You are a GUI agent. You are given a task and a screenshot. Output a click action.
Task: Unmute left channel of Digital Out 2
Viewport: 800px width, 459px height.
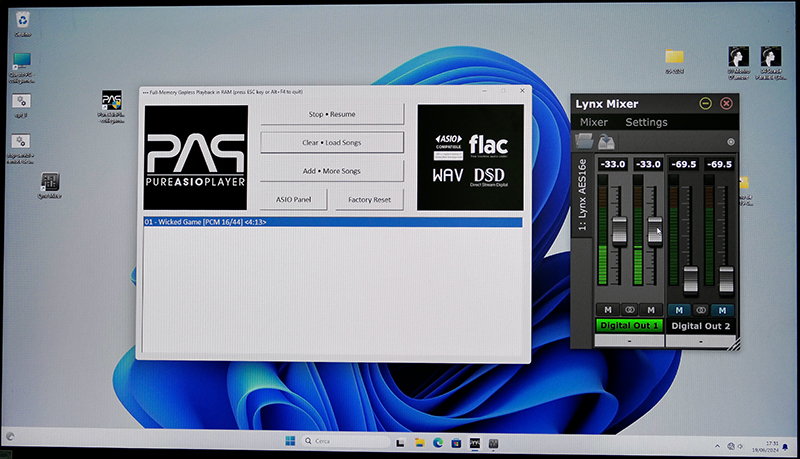click(x=679, y=310)
